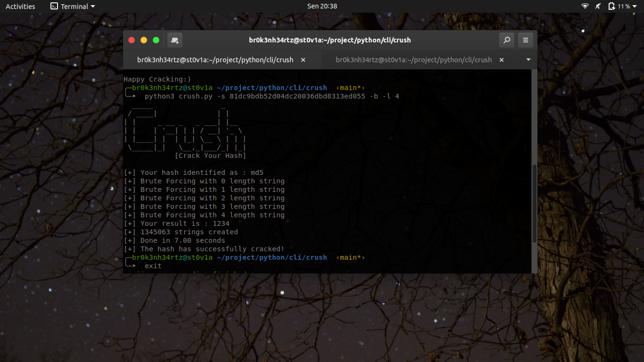Click terminal vertical scrollbar
Screen dimensions: 644x362
534,204
